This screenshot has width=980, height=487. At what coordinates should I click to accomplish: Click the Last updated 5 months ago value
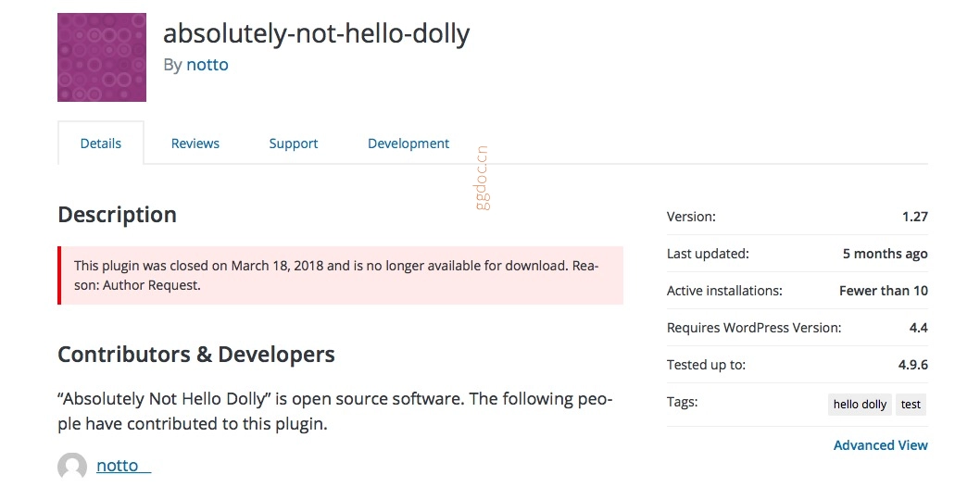885,254
